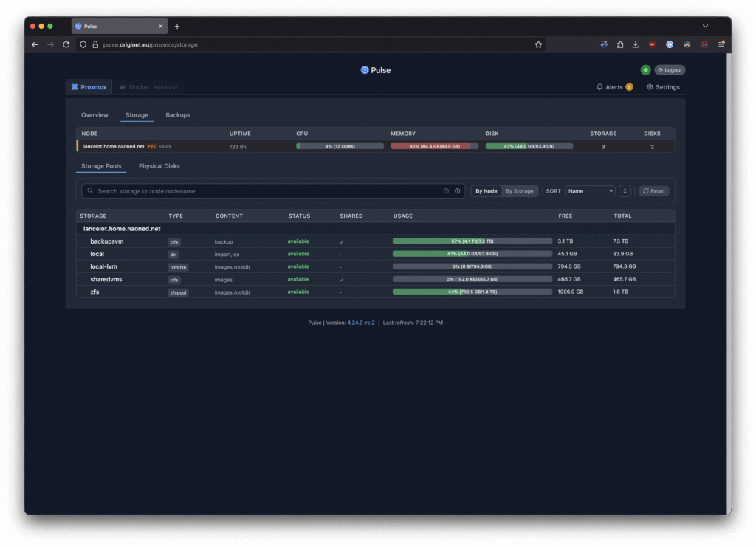Screen dimensions: 756x547
Task: Toggle the sort direction button
Action: coord(625,191)
